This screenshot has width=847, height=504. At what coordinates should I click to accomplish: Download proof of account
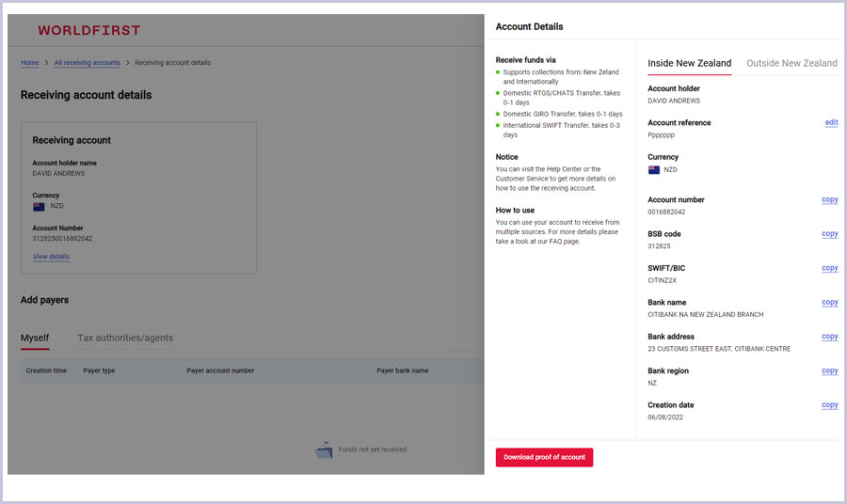544,457
